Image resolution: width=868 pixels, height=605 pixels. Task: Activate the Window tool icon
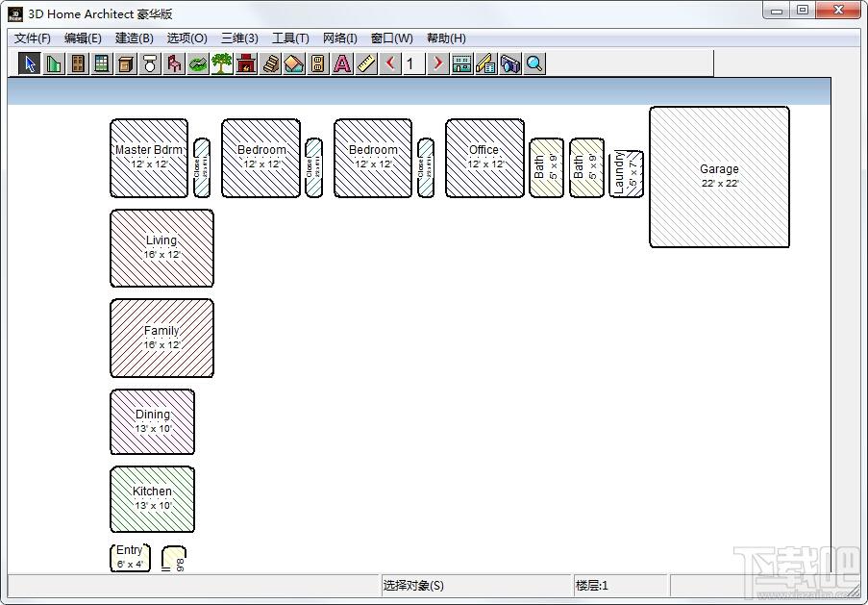(x=102, y=63)
